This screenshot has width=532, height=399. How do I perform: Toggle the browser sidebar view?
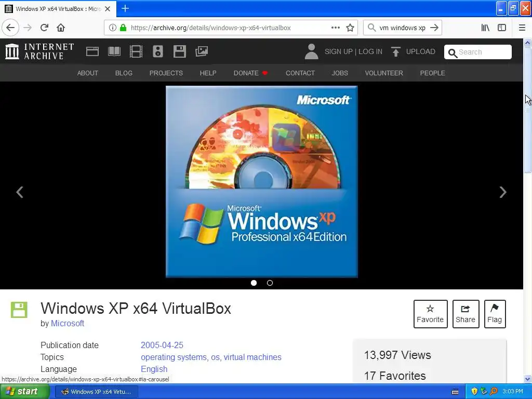click(502, 28)
